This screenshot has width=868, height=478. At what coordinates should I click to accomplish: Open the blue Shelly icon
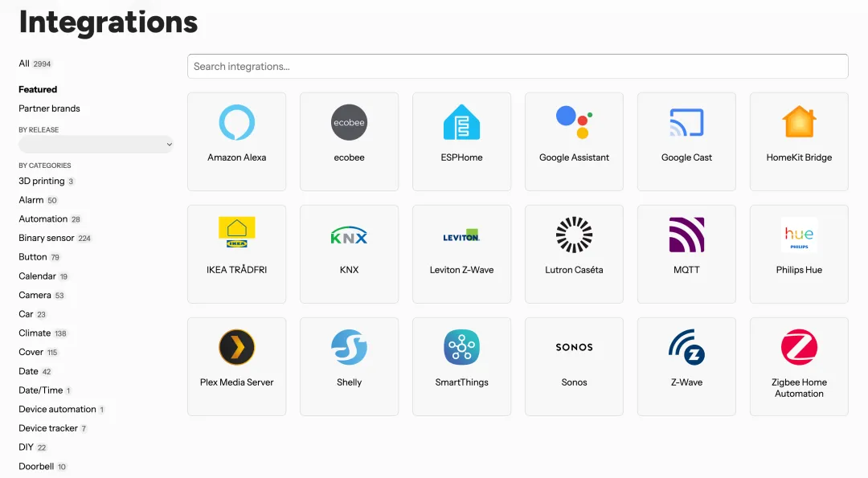point(350,347)
